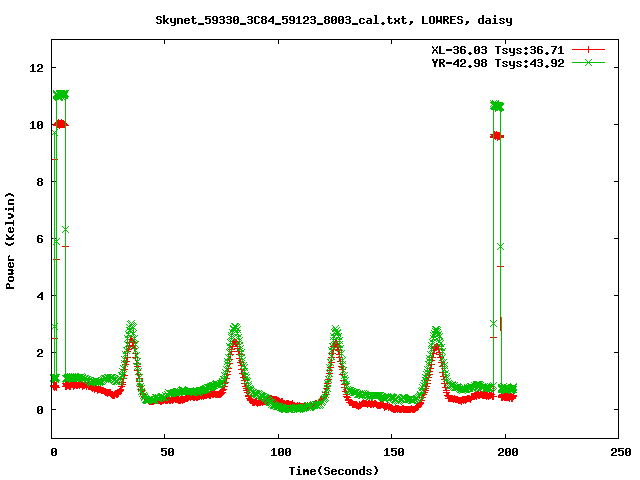Image resolution: width=640 pixels, height=480 pixels.
Task: Click the red line sample in the legend
Action: click(588, 50)
